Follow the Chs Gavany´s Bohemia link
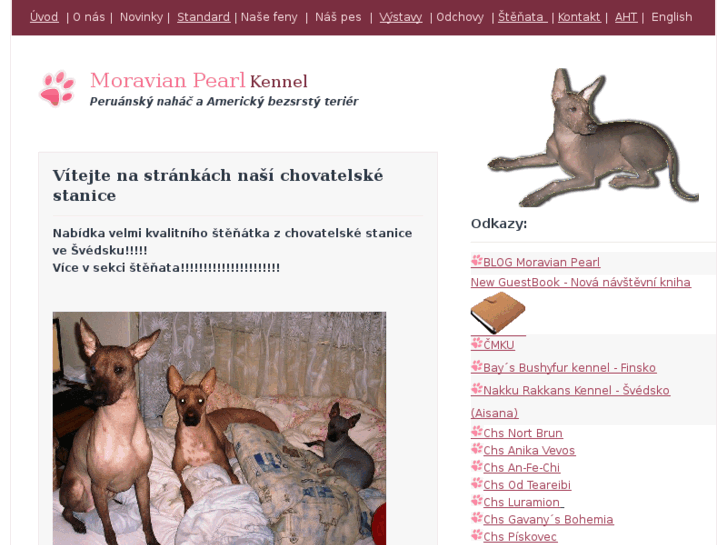 tap(548, 519)
